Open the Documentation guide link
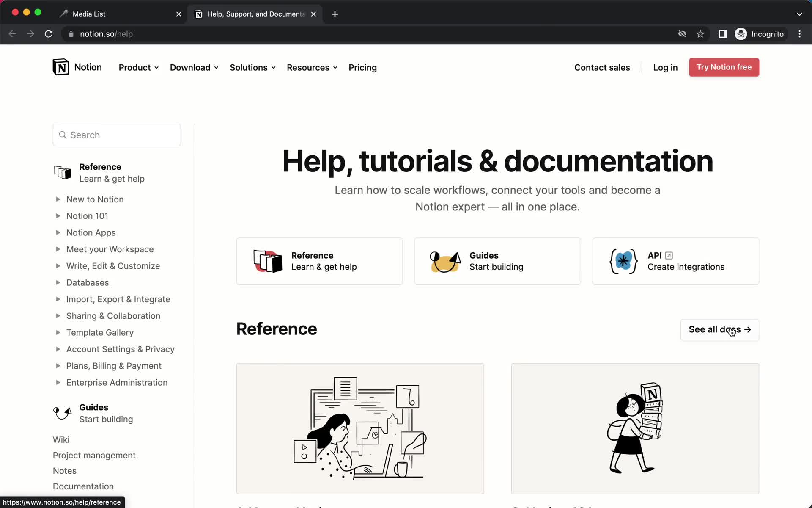Image resolution: width=812 pixels, height=508 pixels. tap(83, 486)
